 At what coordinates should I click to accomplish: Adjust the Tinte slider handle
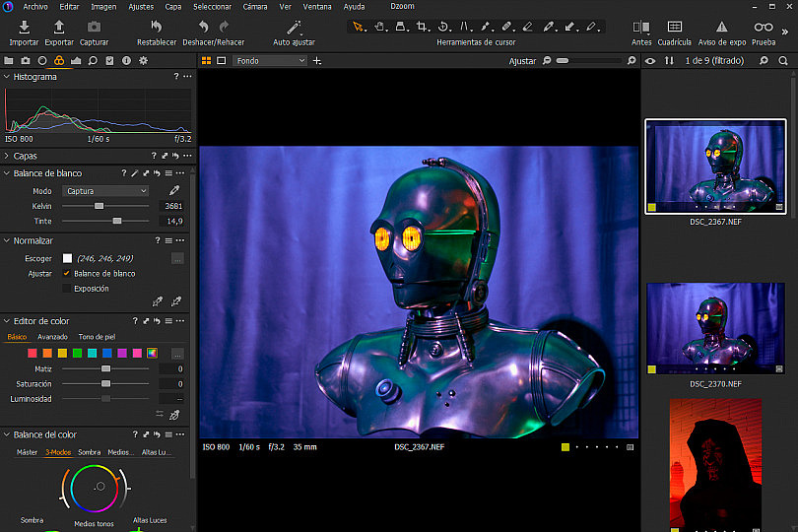pyautogui.click(x=117, y=221)
